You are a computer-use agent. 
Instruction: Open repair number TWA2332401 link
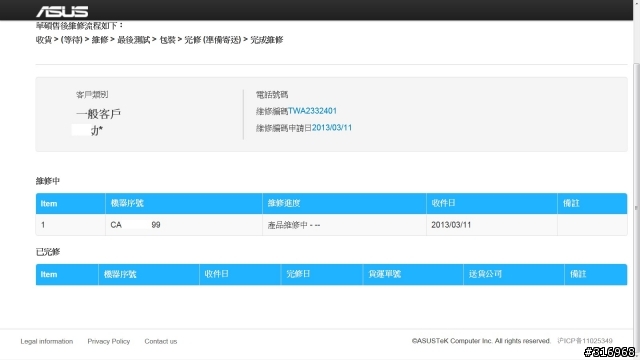pyautogui.click(x=312, y=111)
